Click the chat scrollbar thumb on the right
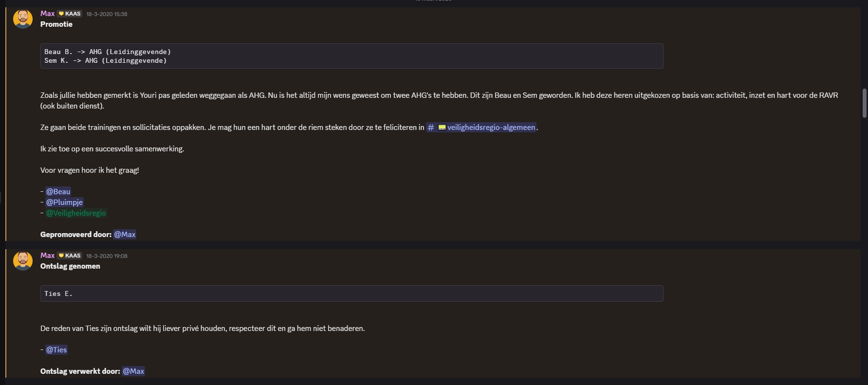Viewport: 868px width, 385px height. (865, 103)
